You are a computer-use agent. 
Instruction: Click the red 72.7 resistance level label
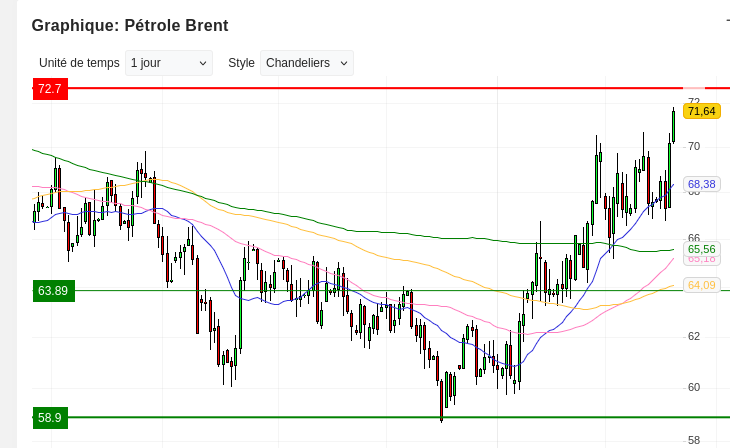50,89
